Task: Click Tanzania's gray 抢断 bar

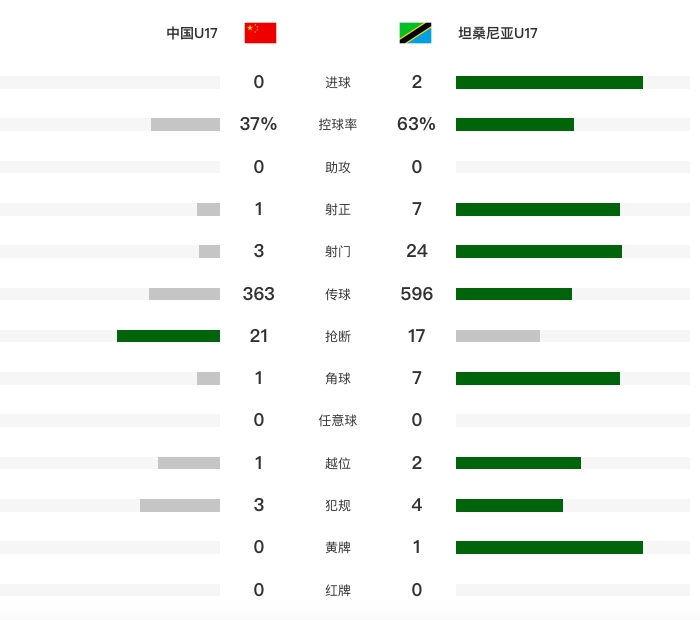Action: [498, 336]
